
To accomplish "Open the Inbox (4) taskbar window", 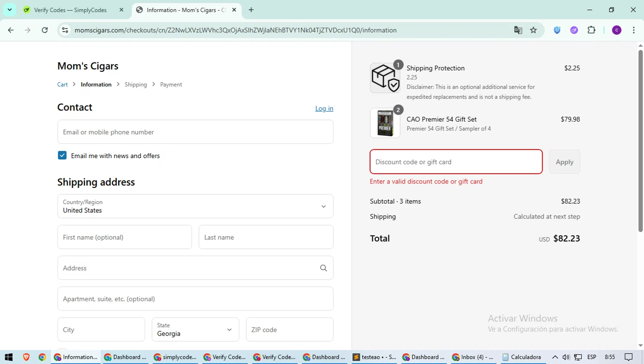I will pyautogui.click(x=474, y=357).
